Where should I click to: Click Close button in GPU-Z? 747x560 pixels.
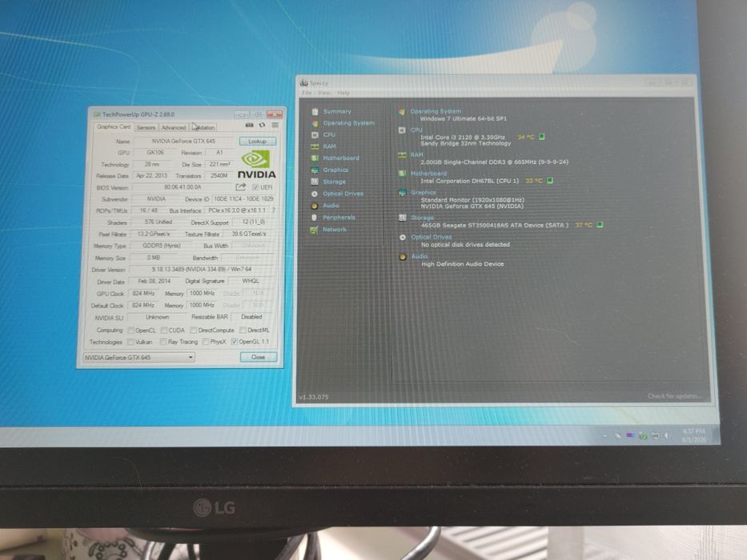[259, 357]
